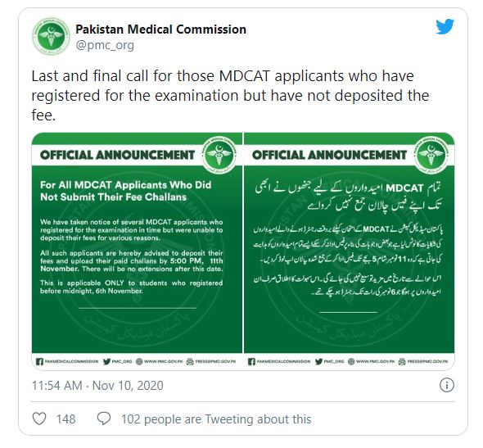Click the tweet text about MDCAT applicants
The image size is (483, 448).
pos(230,96)
